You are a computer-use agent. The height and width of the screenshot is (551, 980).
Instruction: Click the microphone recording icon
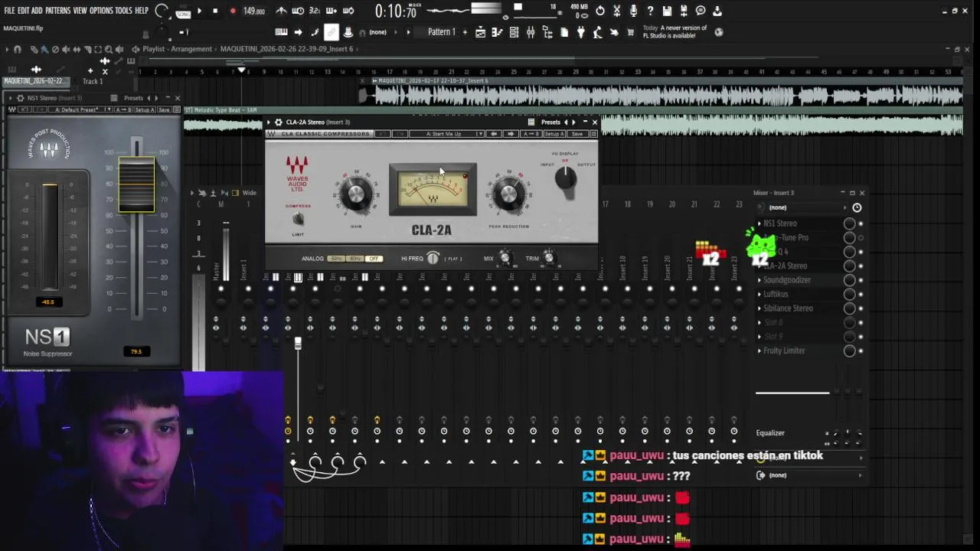(633, 11)
